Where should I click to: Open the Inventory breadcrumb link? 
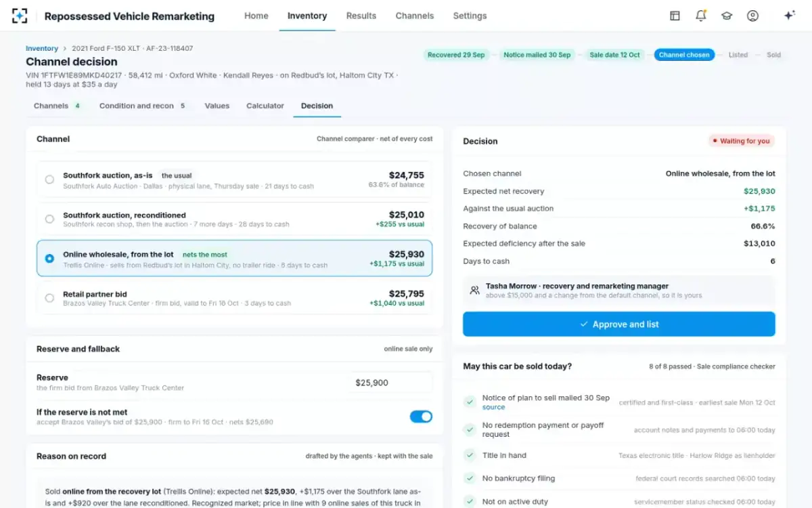tap(42, 49)
